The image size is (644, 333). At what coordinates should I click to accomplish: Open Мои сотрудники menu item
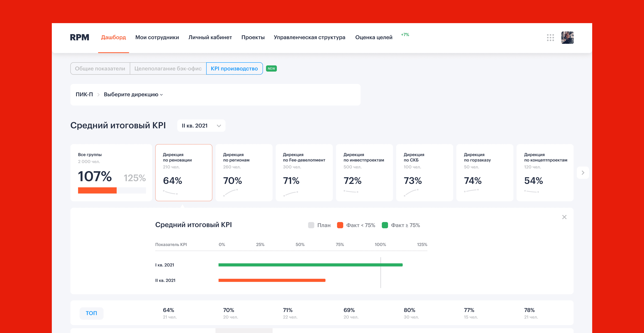click(x=157, y=37)
